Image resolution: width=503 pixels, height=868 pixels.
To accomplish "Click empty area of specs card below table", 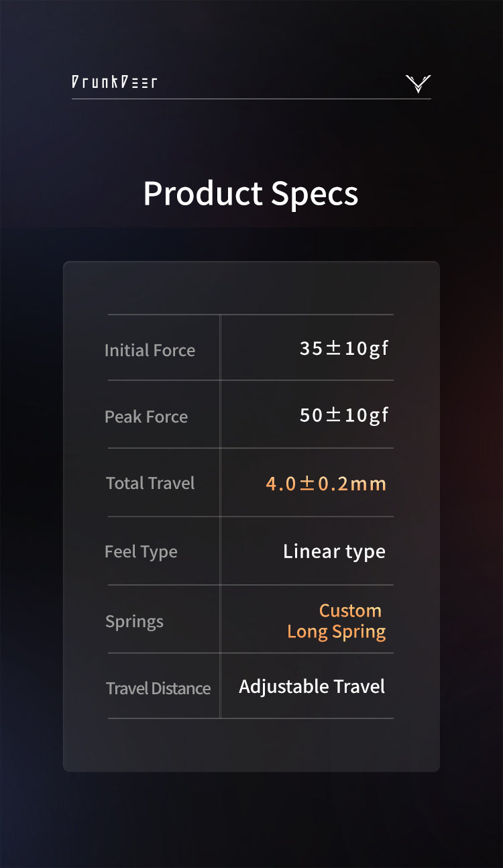I will coord(251,745).
